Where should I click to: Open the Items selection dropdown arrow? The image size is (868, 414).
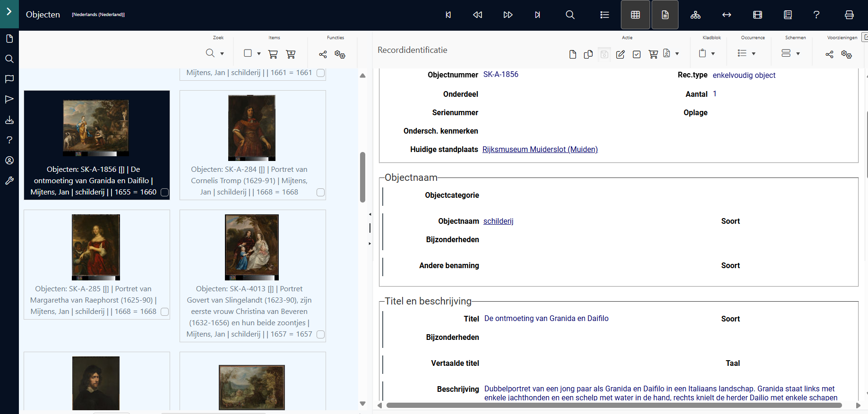(x=259, y=54)
